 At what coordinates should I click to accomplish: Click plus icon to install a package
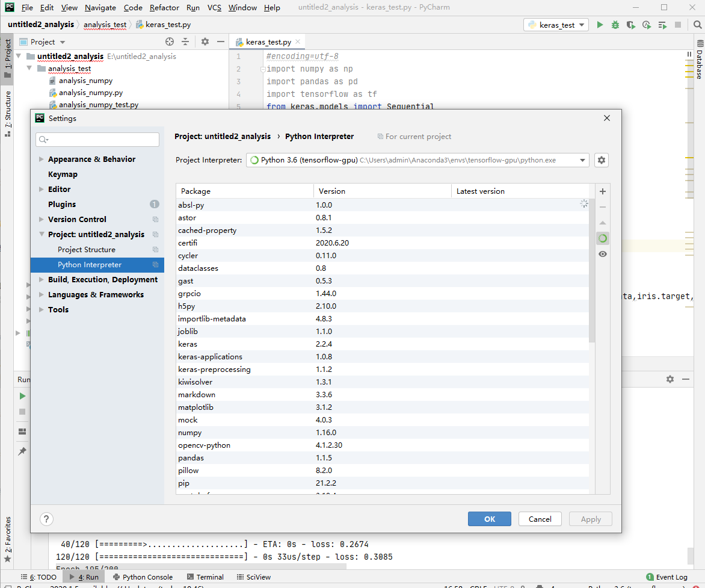(603, 191)
